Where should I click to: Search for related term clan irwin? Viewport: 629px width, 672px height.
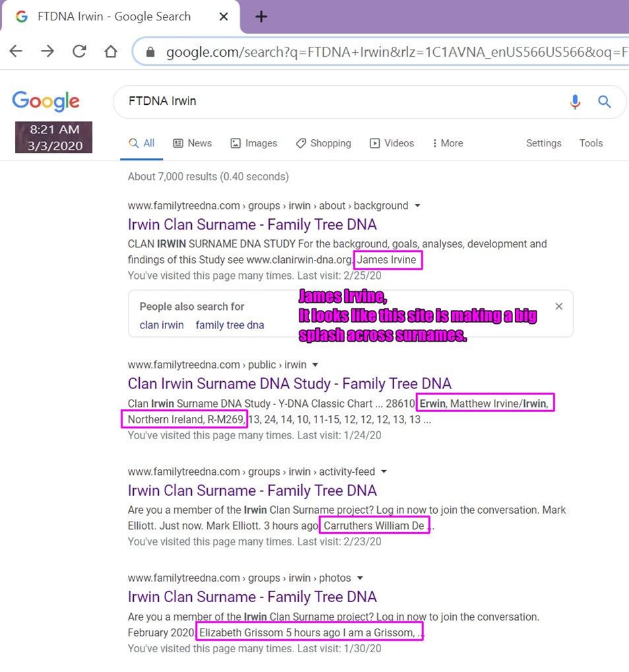[162, 325]
